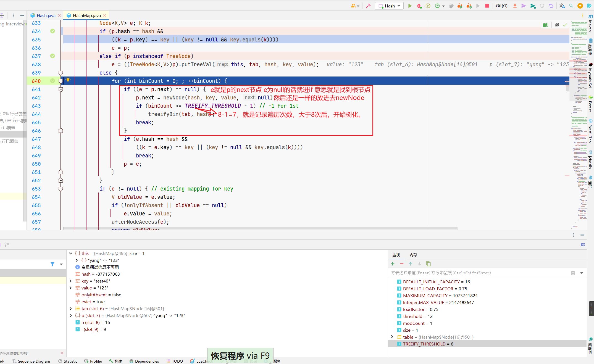
Task: Click the Run/Debug green play icon
Action: click(x=408, y=6)
